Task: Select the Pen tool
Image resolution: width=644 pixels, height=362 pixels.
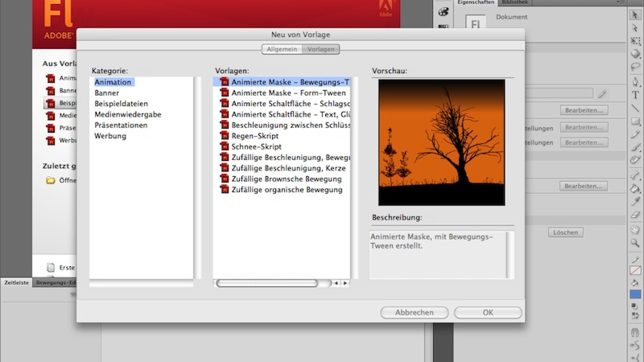Action: point(635,82)
